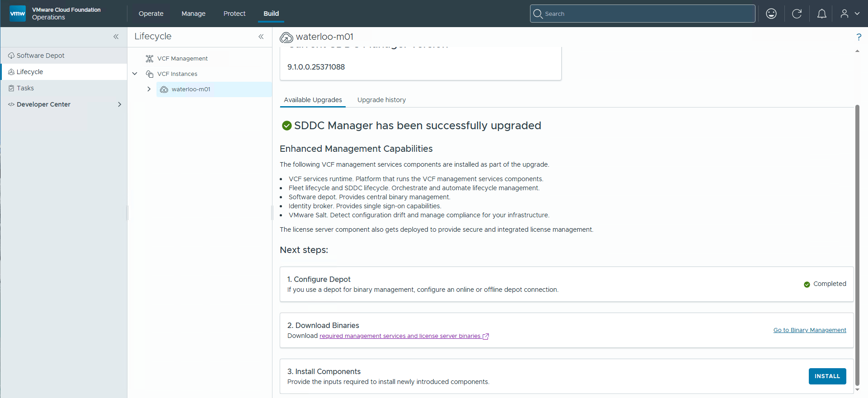This screenshot has height=398, width=868.
Task: Click the VMware vmw logo icon
Action: coord(18,14)
